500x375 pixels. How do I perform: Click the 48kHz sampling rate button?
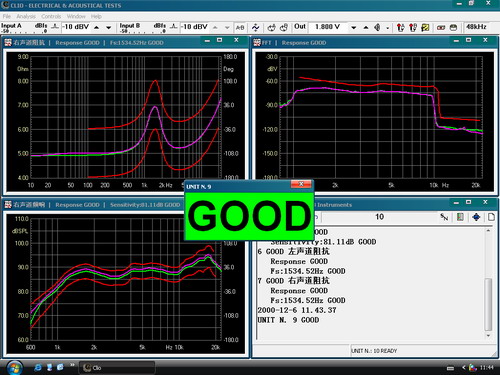476,27
